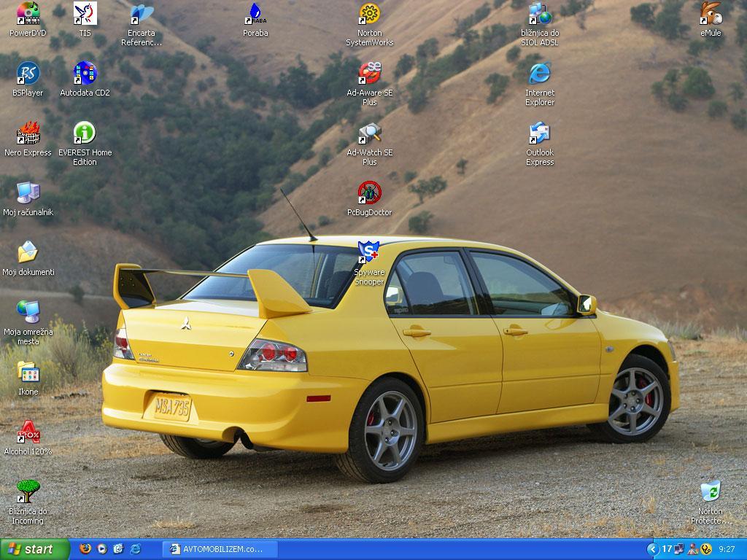Select the EVEREST Home Edition icon
The height and width of the screenshot is (560, 747).
point(85,144)
